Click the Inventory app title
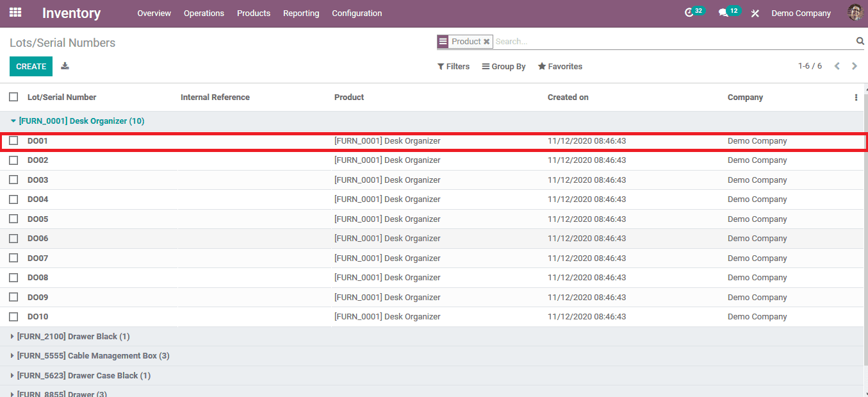Screen dimensions: 868x397 coord(71,13)
